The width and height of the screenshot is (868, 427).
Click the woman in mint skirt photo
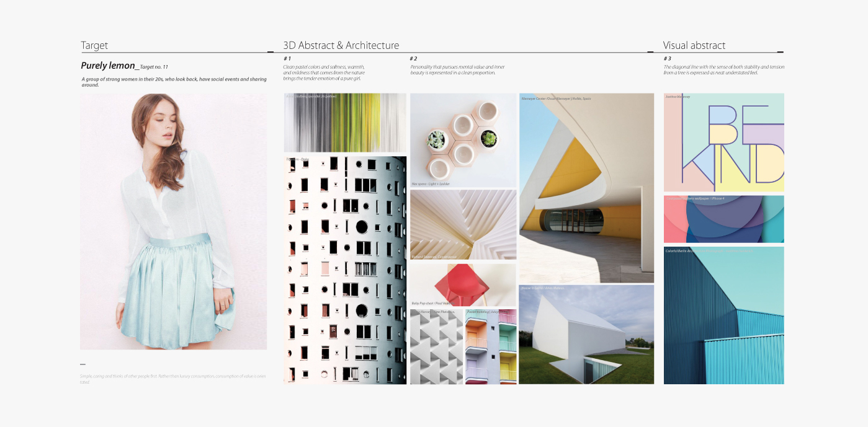174,221
